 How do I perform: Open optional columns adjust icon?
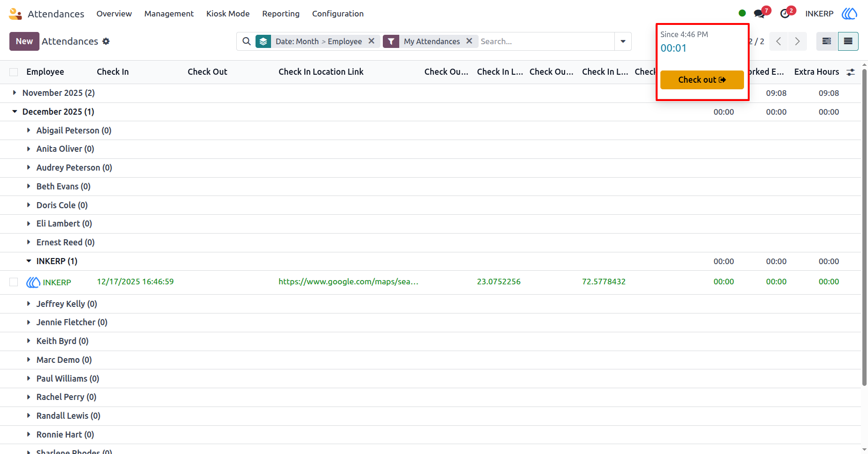pyautogui.click(x=851, y=72)
